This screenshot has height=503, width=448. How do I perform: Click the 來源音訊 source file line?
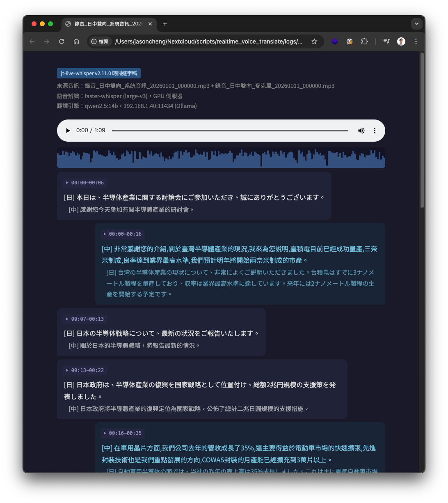[x=196, y=86]
